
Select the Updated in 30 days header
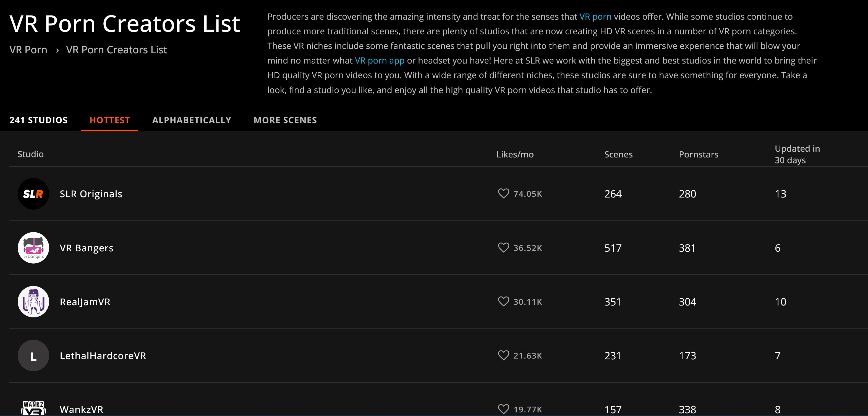[797, 154]
